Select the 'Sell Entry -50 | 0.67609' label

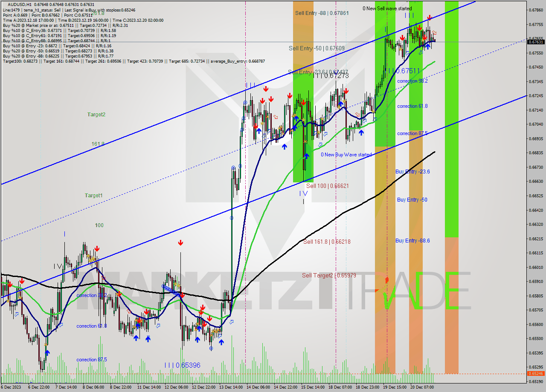pos(317,49)
